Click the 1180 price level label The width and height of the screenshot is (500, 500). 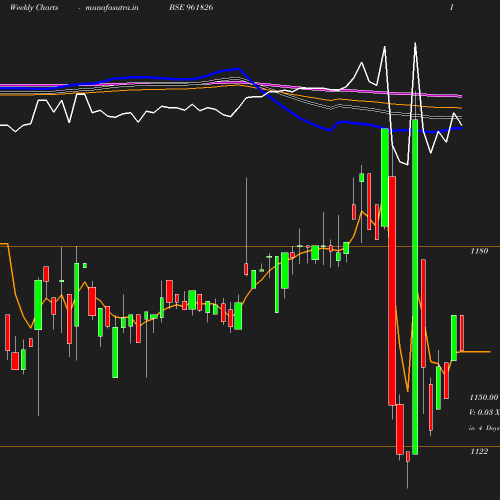coord(479,251)
